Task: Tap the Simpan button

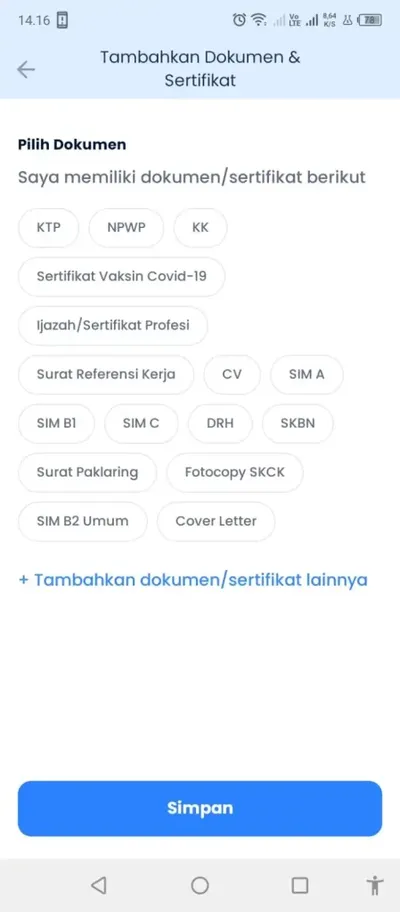Action: tap(200, 808)
